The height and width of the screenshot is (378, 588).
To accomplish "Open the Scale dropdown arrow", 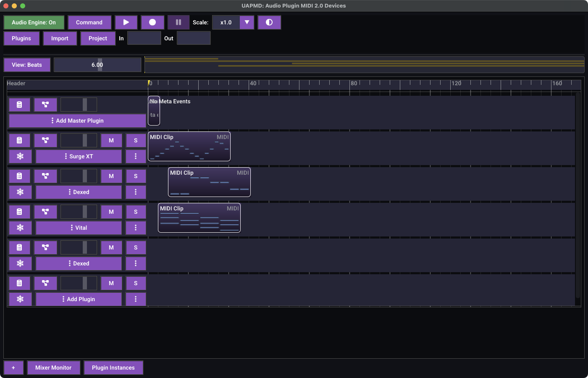I will (247, 22).
